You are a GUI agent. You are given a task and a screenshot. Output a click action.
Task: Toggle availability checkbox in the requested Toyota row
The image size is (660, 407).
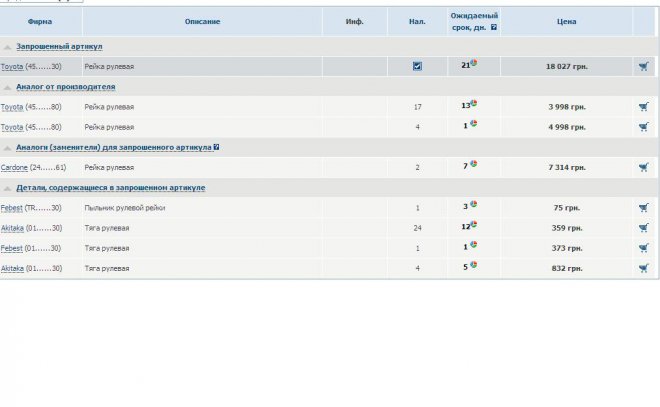pos(417,67)
